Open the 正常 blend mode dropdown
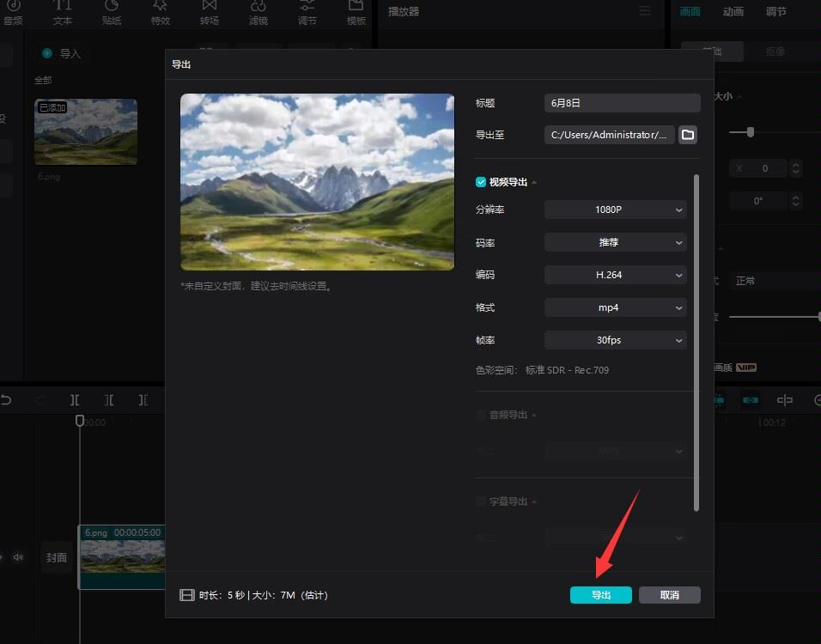The image size is (821, 644). (x=775, y=281)
